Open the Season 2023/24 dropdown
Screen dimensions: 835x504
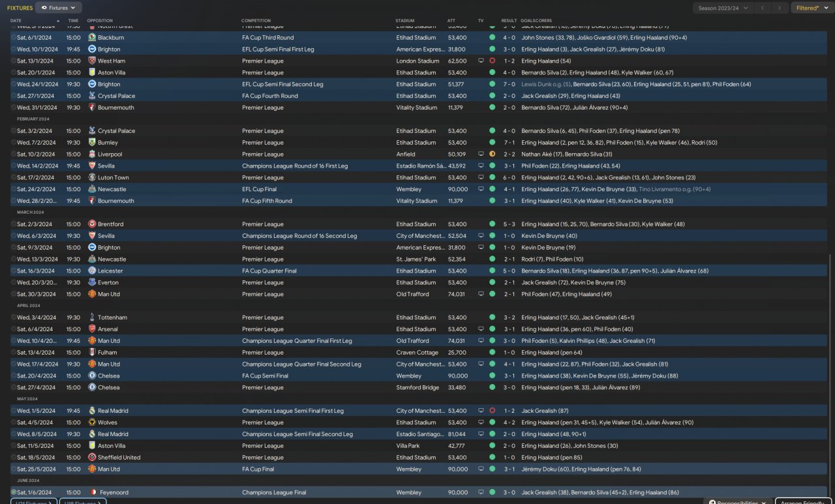click(722, 8)
